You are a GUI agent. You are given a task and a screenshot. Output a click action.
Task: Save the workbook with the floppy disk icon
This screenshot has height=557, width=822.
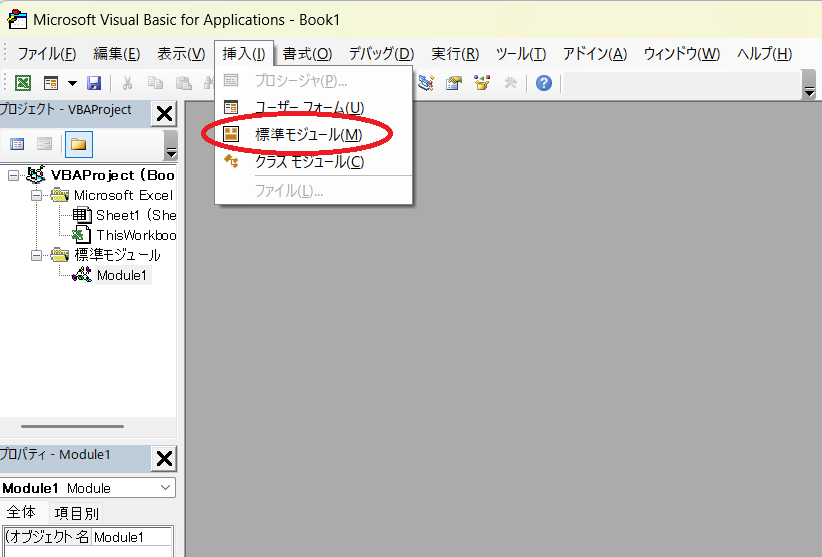94,83
